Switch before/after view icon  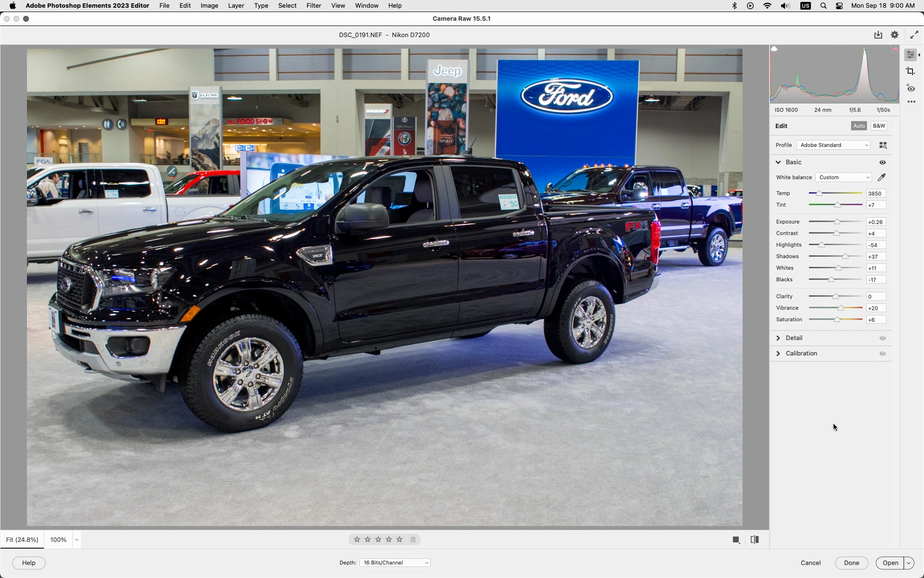coord(755,539)
